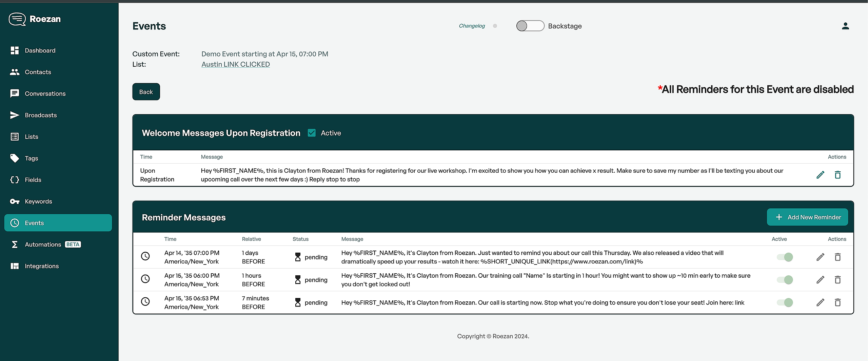Viewport: 868px width, 361px height.
Task: Edit the welcome registration message
Action: point(820,175)
